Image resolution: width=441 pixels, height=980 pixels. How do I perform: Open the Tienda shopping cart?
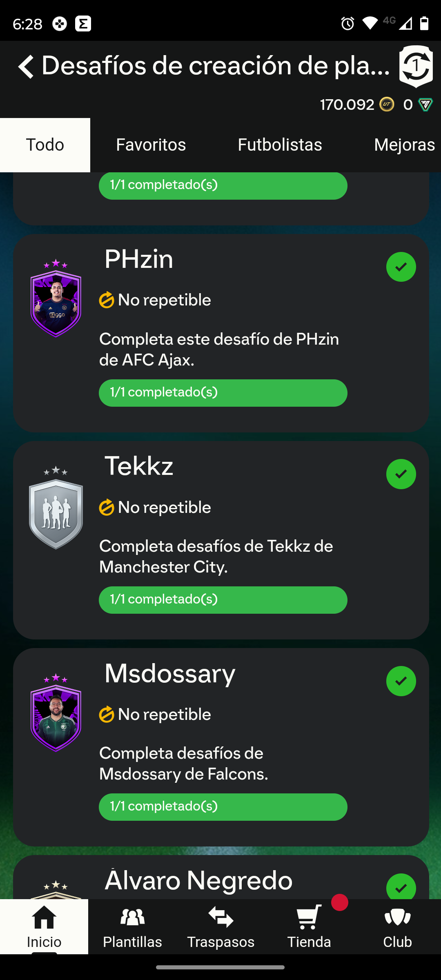click(309, 927)
